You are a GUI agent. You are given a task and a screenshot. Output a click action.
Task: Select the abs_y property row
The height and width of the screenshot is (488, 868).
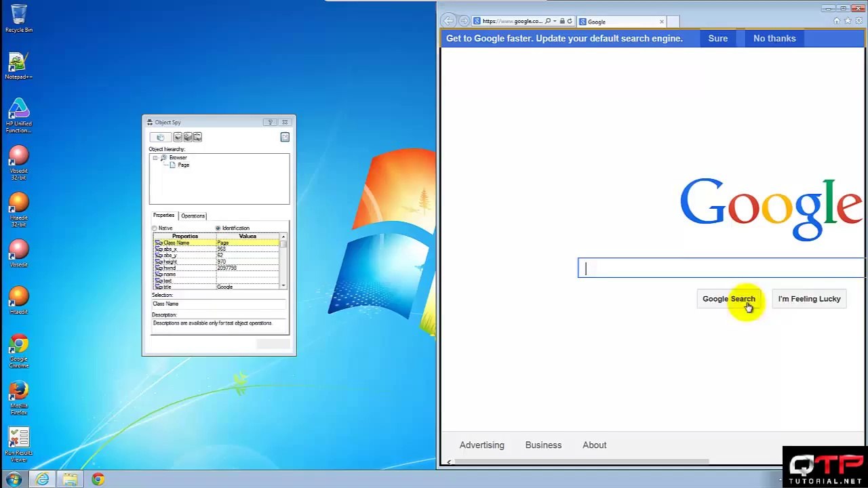click(x=216, y=256)
